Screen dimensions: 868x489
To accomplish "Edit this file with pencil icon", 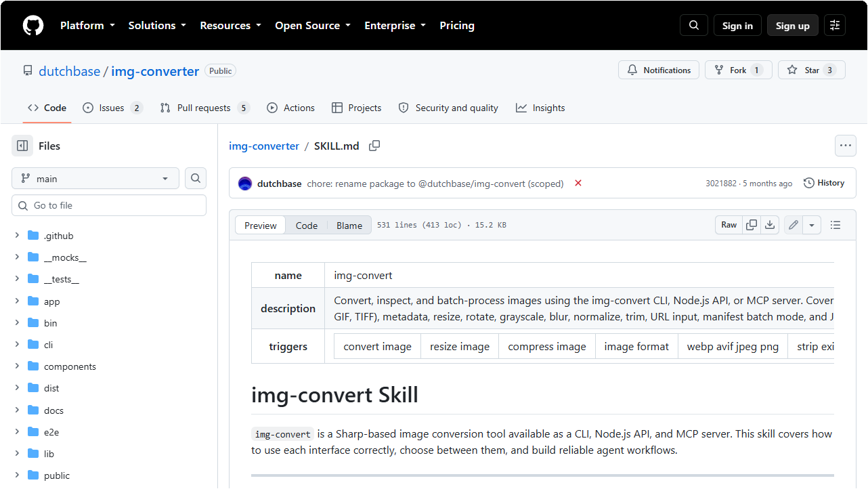I will click(x=794, y=225).
